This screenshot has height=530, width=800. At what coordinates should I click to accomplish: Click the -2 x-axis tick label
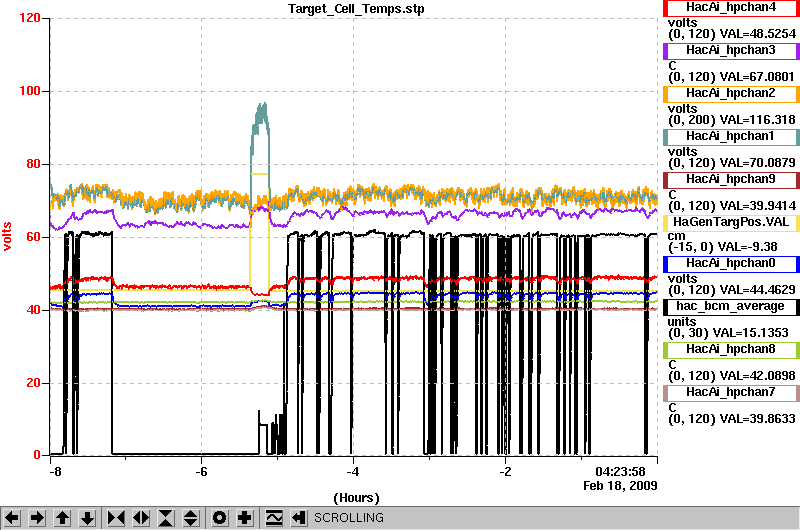505,472
